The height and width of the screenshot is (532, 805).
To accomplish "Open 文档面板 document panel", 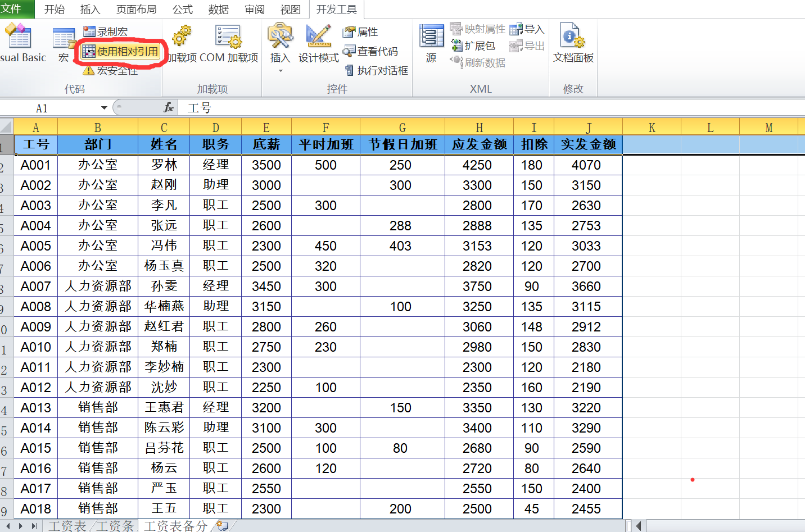I will point(573,44).
